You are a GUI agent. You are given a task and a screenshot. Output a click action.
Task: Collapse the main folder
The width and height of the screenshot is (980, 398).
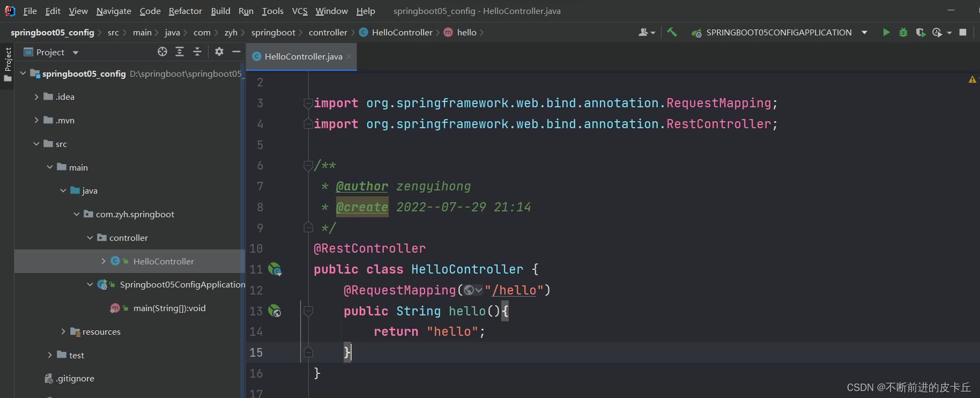(x=50, y=167)
